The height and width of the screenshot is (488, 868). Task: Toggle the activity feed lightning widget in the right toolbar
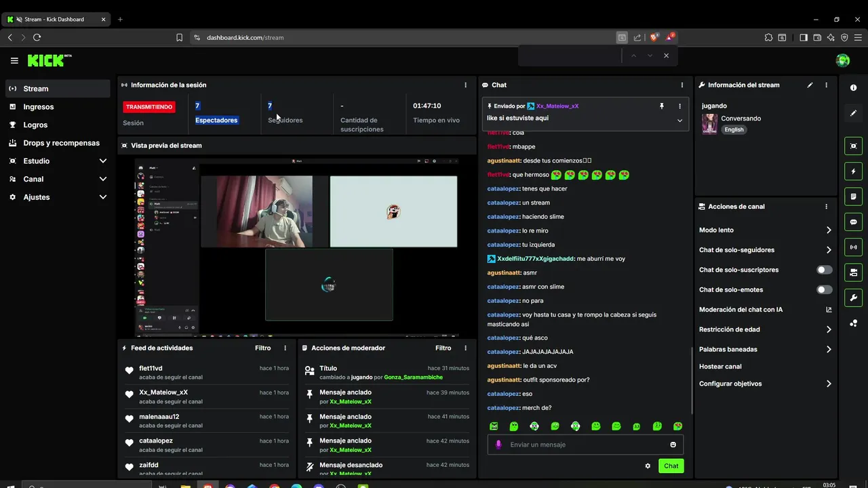point(853,171)
